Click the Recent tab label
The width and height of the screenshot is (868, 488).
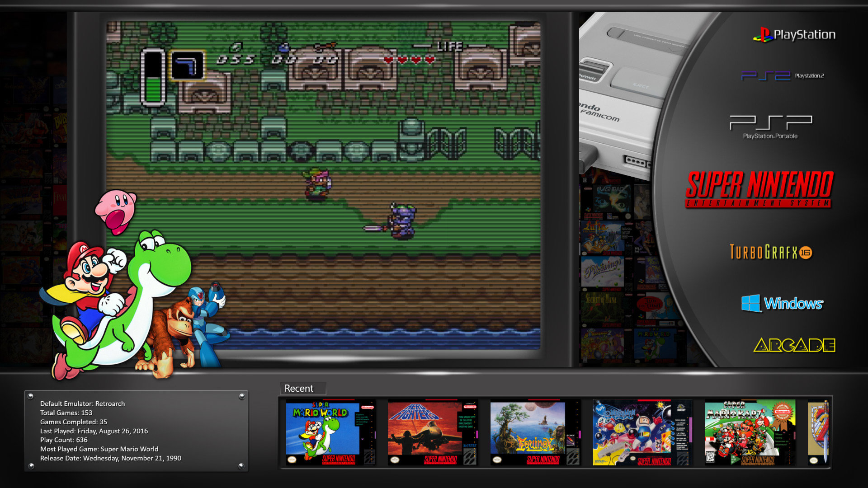click(x=299, y=388)
